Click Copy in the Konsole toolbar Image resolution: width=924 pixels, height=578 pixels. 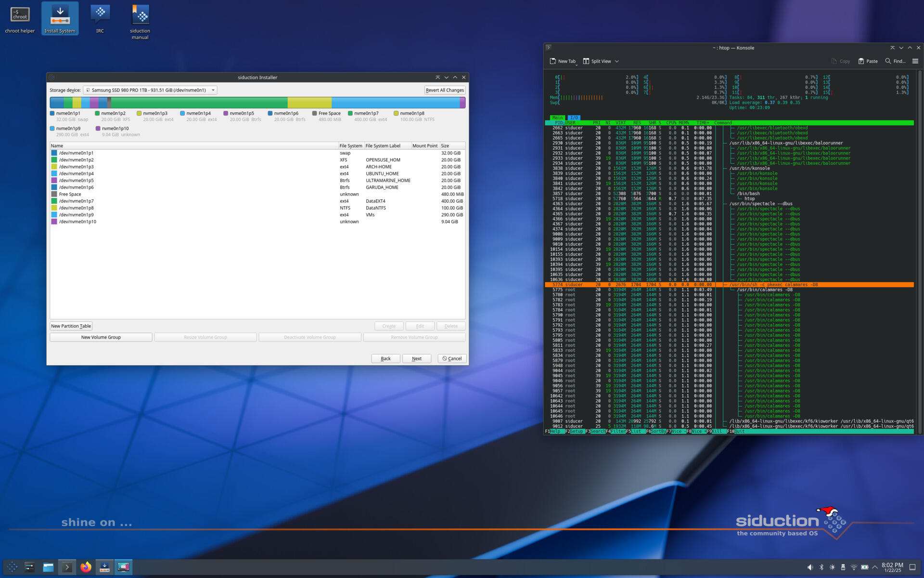pyautogui.click(x=840, y=61)
